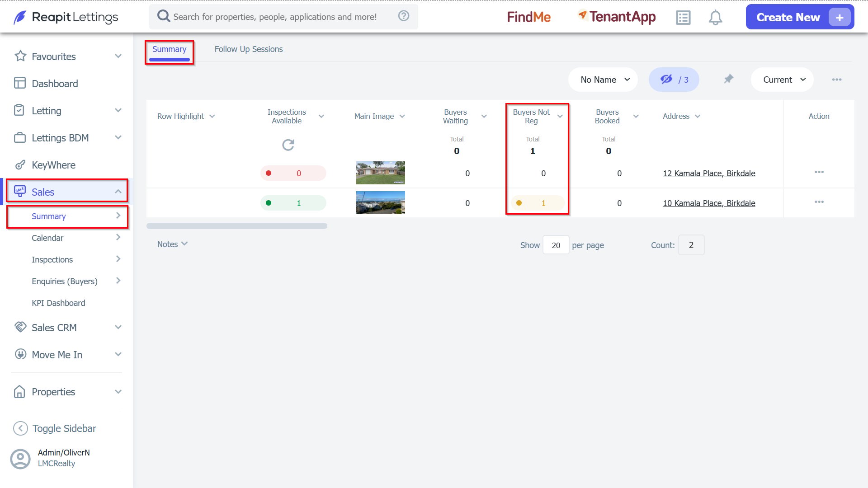868x488 pixels.
Task: Open the 10 Kamala Place, Birkdale link
Action: click(x=709, y=203)
